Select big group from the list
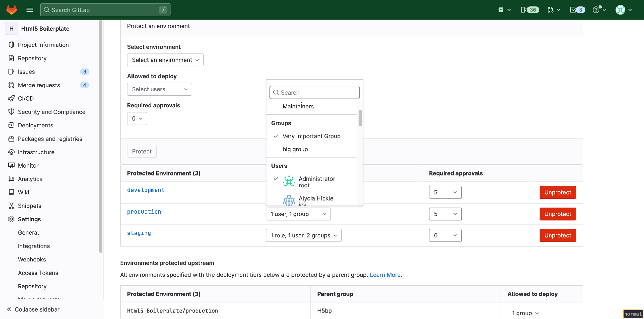The image size is (644, 319). 295,149
